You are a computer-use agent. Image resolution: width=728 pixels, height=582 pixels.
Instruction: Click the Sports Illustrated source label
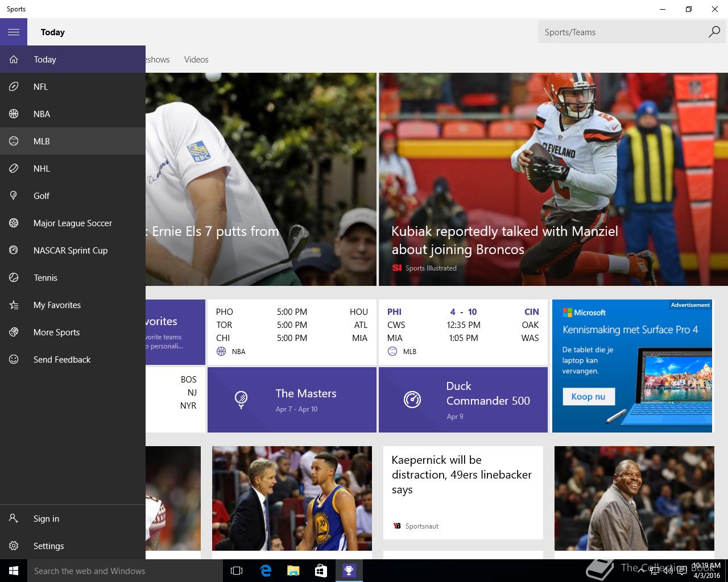pos(431,268)
